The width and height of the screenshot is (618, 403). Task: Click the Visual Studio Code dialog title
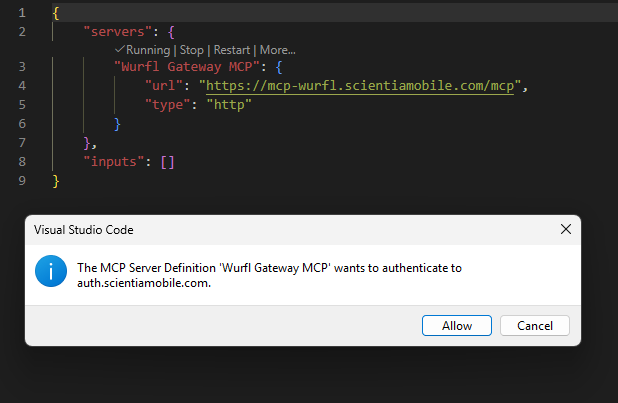[x=84, y=229]
